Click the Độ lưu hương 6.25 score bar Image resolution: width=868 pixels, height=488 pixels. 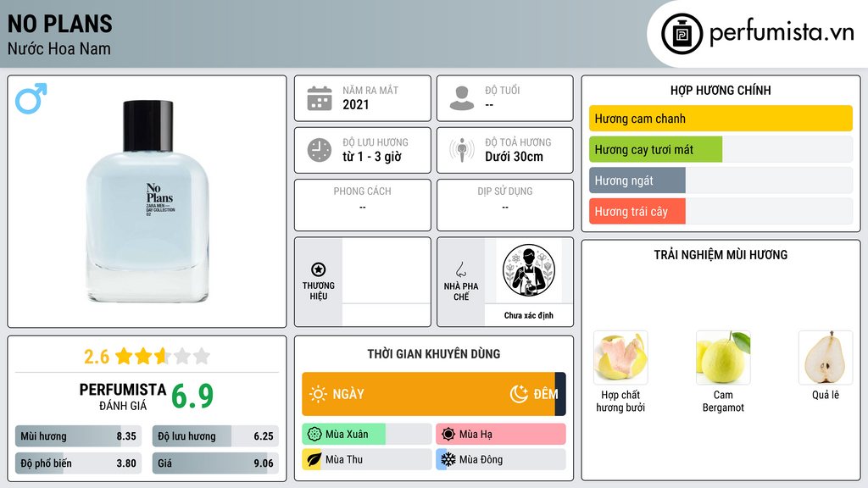(x=215, y=436)
